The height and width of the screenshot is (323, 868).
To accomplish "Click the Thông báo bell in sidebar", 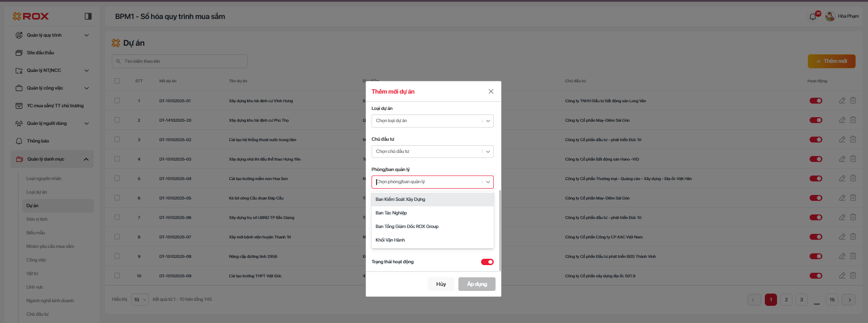I will pos(19,141).
